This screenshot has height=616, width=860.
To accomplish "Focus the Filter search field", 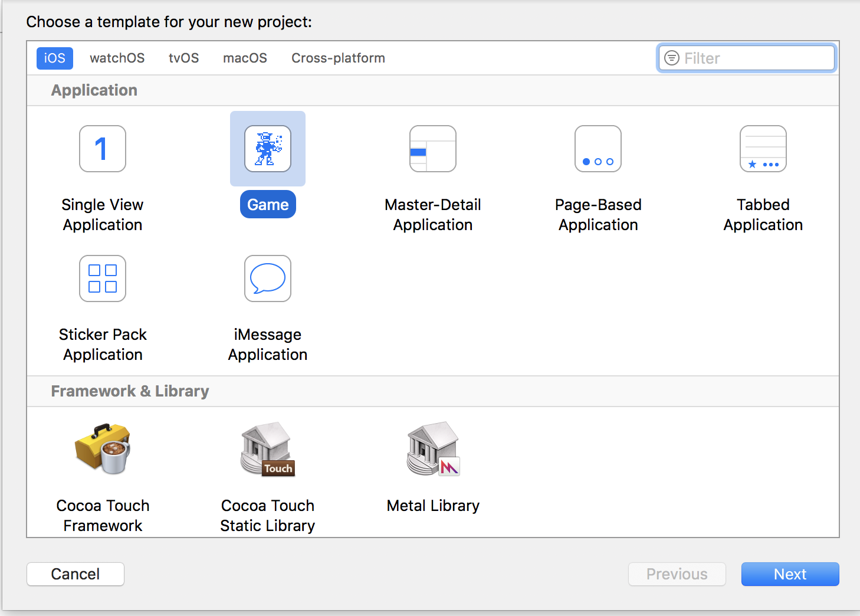I will (756, 58).
